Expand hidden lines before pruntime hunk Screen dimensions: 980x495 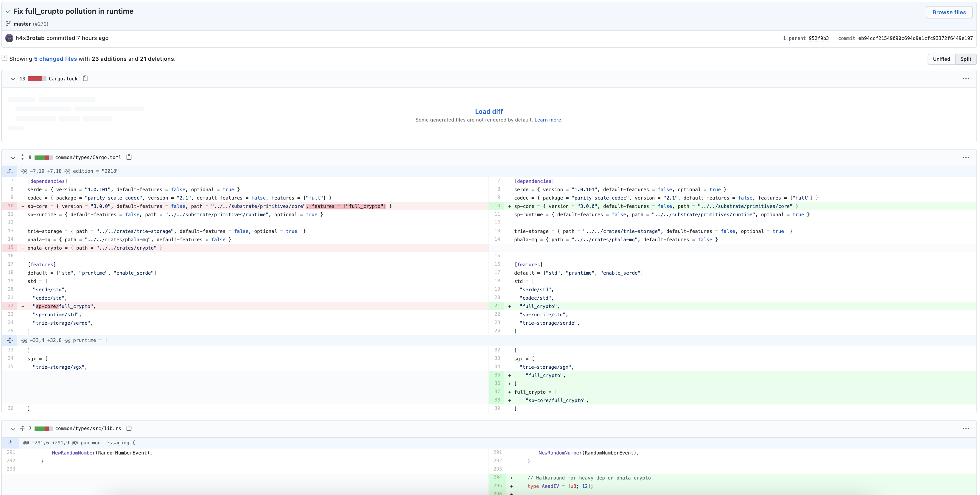[10, 340]
